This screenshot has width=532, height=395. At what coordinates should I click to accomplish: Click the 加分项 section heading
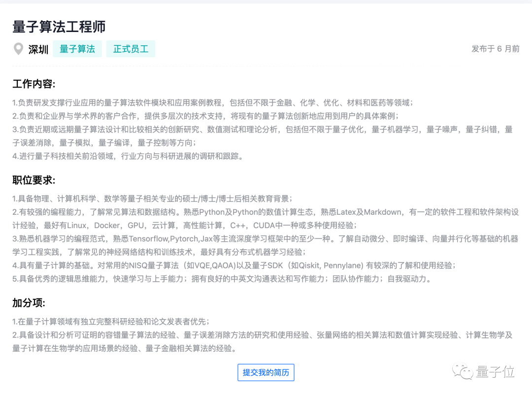29,303
